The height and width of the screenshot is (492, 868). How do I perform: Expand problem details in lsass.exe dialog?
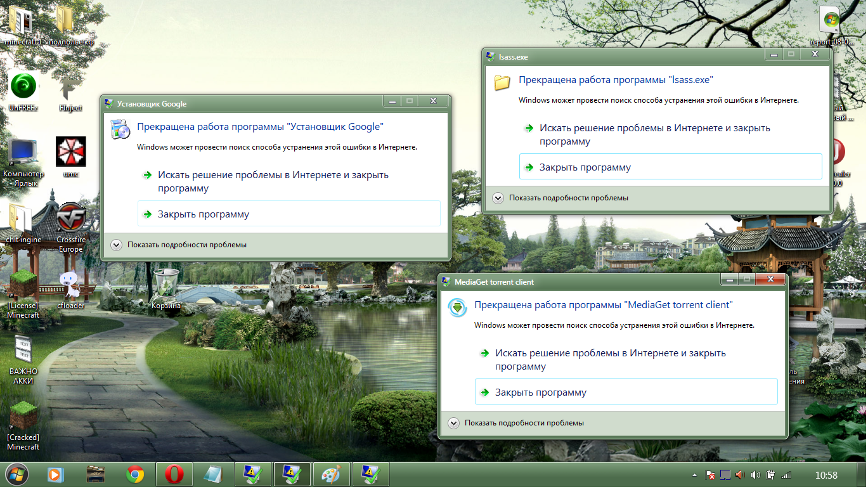coord(560,198)
